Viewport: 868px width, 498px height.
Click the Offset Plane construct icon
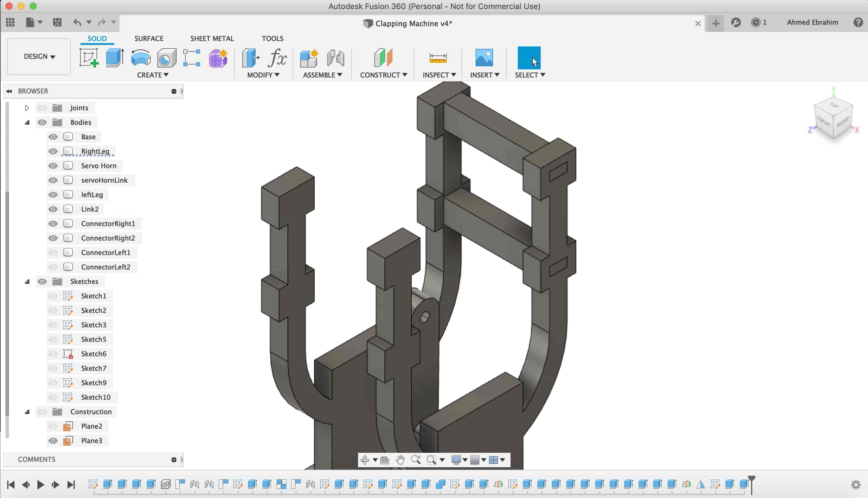pyautogui.click(x=383, y=58)
